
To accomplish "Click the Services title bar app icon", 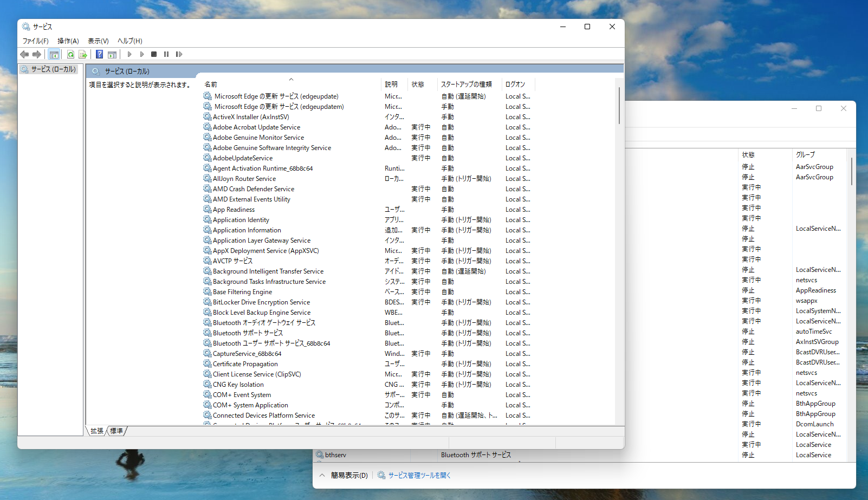I will click(x=26, y=27).
